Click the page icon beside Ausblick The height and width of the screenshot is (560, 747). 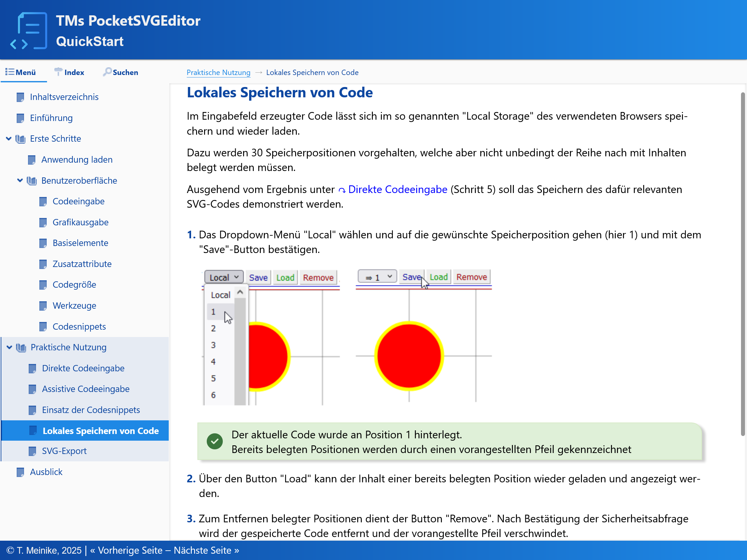[x=20, y=472]
